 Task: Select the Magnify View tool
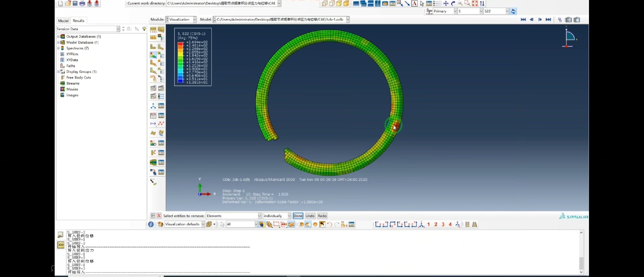[460, 3]
